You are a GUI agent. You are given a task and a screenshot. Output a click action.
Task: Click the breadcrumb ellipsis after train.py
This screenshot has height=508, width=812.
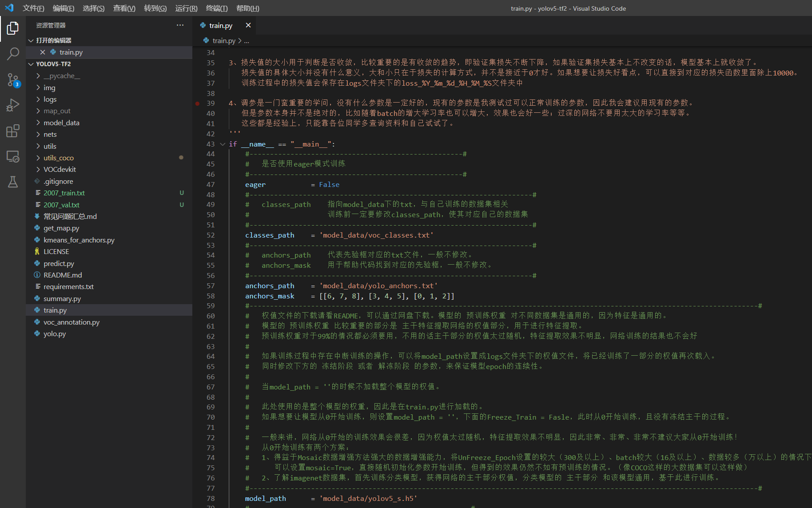click(247, 40)
